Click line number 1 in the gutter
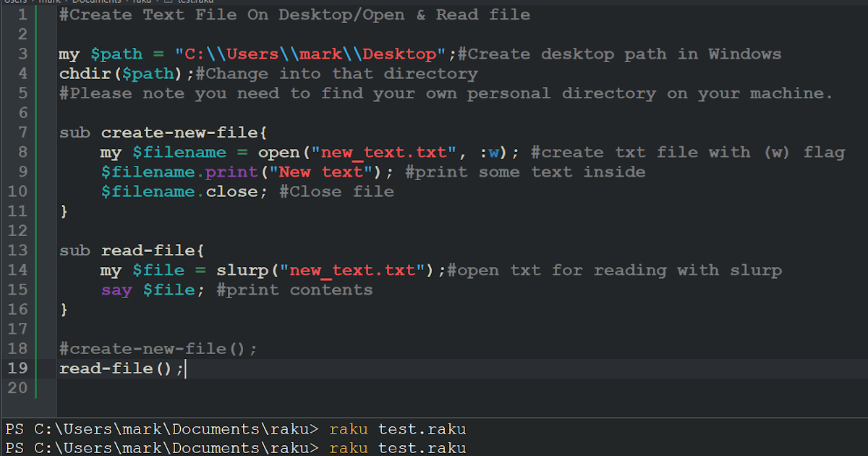 (x=22, y=14)
